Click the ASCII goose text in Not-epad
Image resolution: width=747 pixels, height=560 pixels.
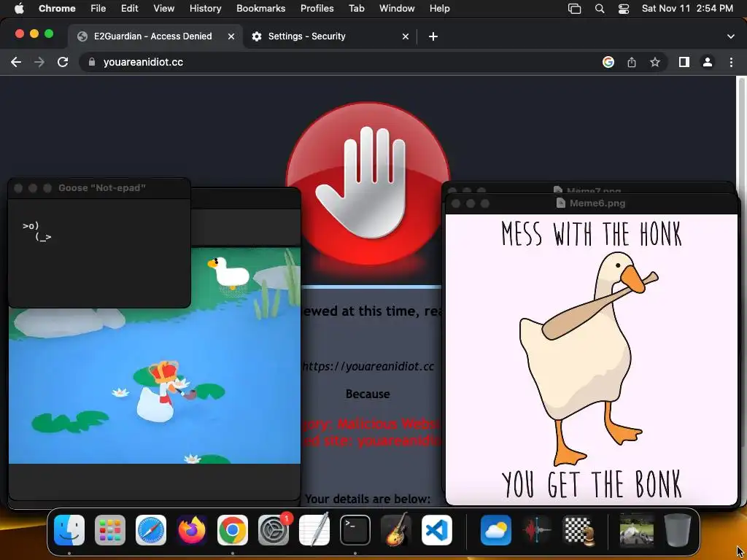(x=36, y=231)
